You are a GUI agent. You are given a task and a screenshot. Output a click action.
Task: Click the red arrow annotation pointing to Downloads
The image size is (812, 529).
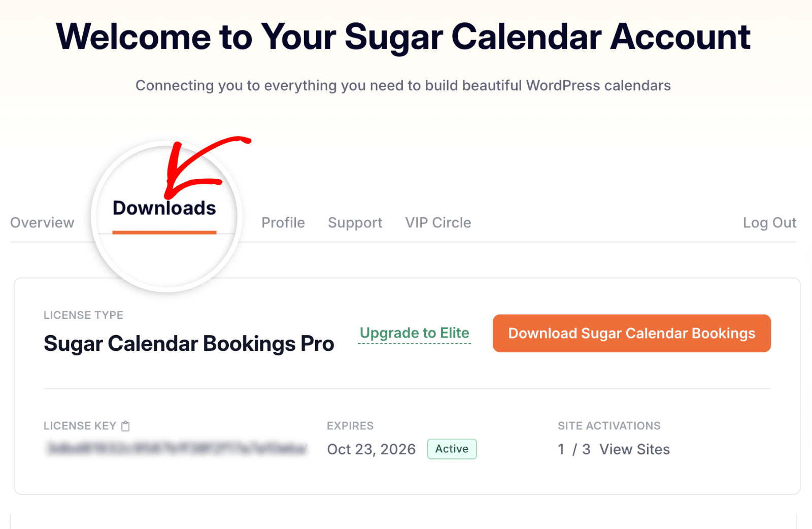pos(208,162)
